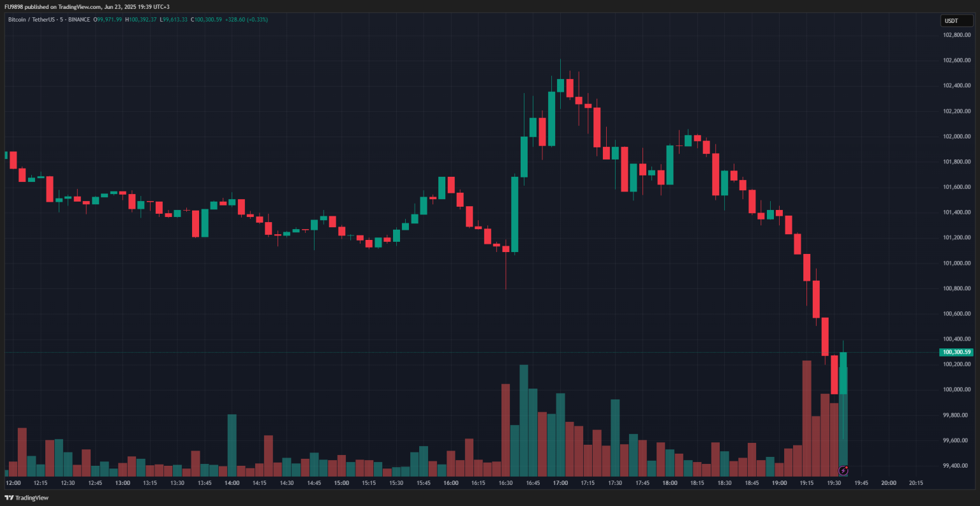980x506 pixels.
Task: Click the green volume bar at 14:00
Action: pos(232,445)
